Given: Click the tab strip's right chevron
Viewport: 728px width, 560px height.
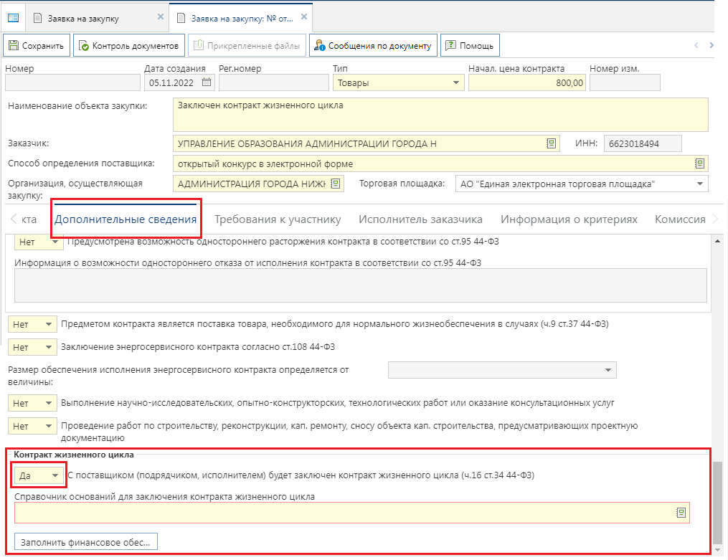Looking at the screenshot, I should pos(715,219).
